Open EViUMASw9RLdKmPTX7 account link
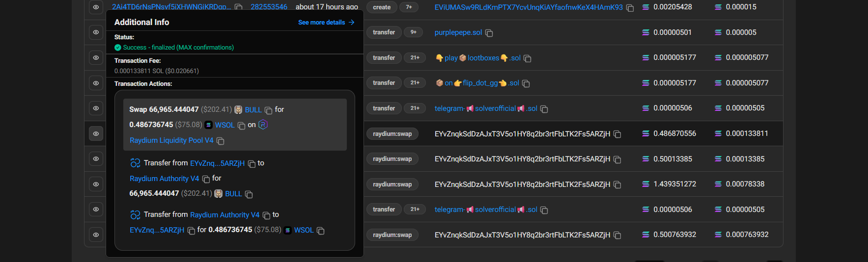This screenshot has width=868, height=262. coord(529,7)
